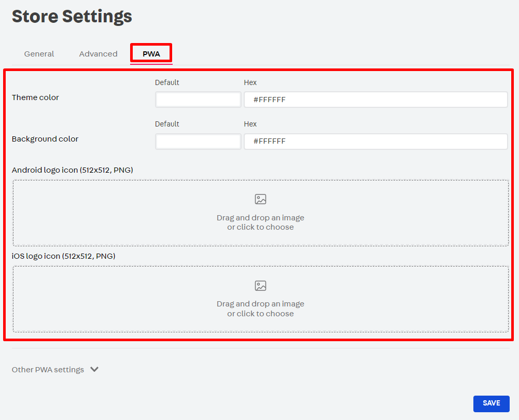Click the Hex label above Theme color
Screen dimensions: 519x420
(x=250, y=82)
